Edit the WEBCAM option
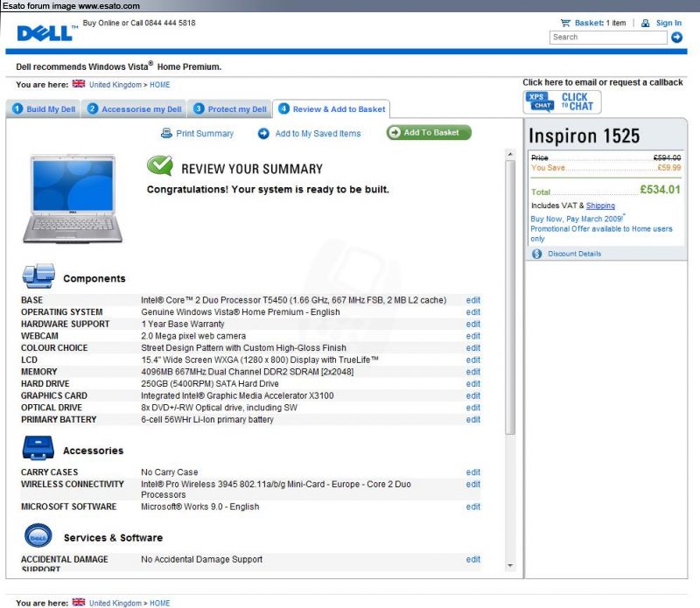The image size is (700, 608). click(x=473, y=336)
